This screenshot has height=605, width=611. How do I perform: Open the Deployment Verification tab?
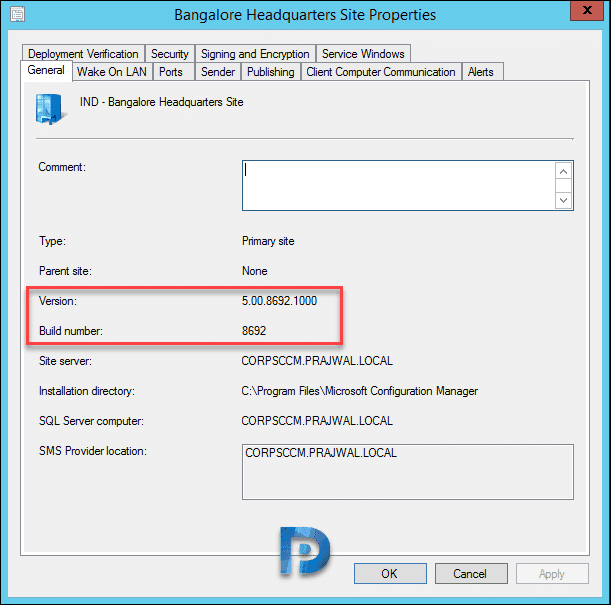pos(83,53)
